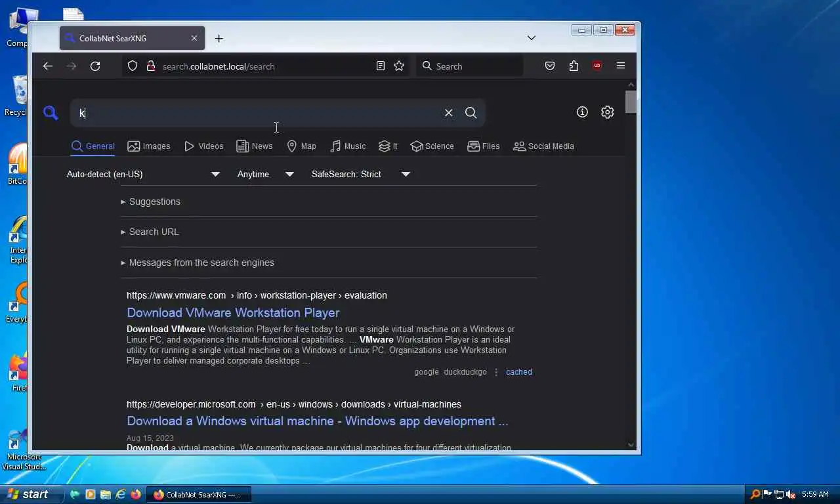Open Download a Windows virtual machine result

click(x=318, y=421)
